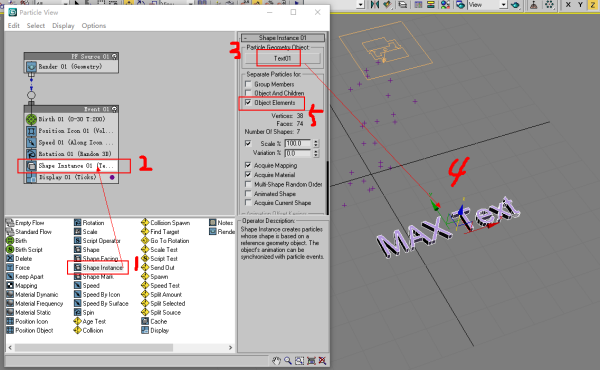The image size is (600, 370).
Task: Pick Collision Spawn test from depot
Action: 165,223
